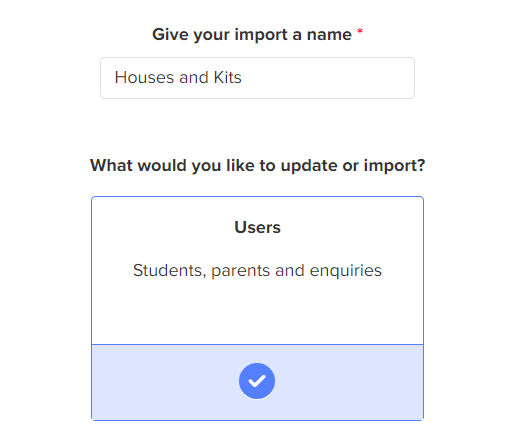Click the word 'name' in top label

[x=329, y=35]
